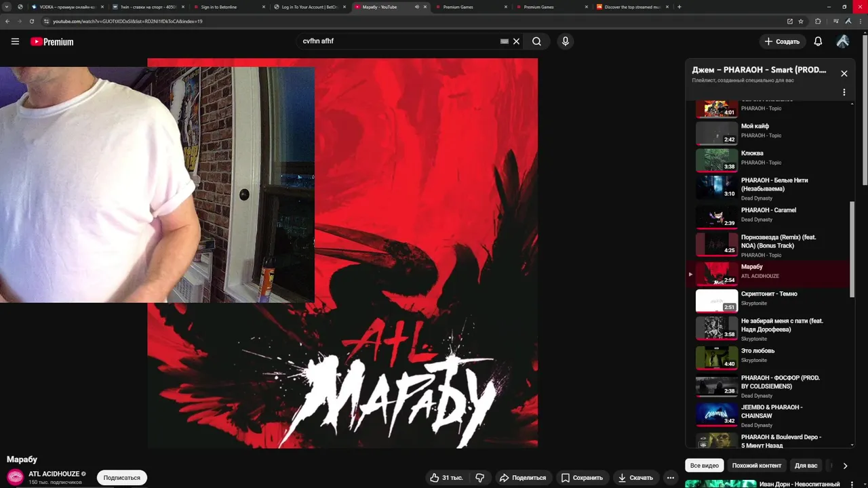The image size is (868, 488).
Task: Open the account avatar menu
Action: click(x=843, y=41)
